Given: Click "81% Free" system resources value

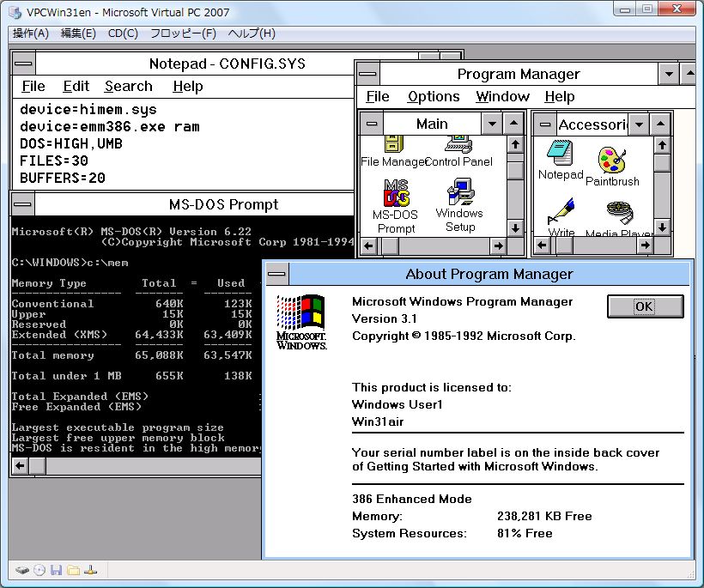Looking at the screenshot, I should click(x=525, y=533).
